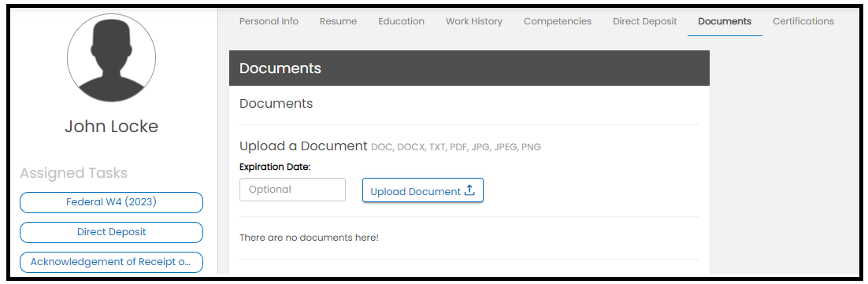
Task: Focus the Expiration Date optional field
Action: coord(292,190)
